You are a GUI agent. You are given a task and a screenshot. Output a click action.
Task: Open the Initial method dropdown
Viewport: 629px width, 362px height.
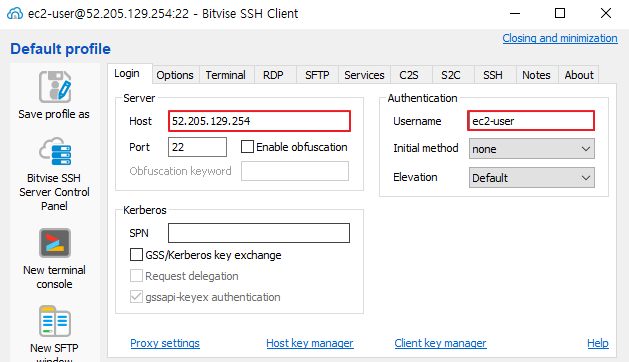point(532,149)
